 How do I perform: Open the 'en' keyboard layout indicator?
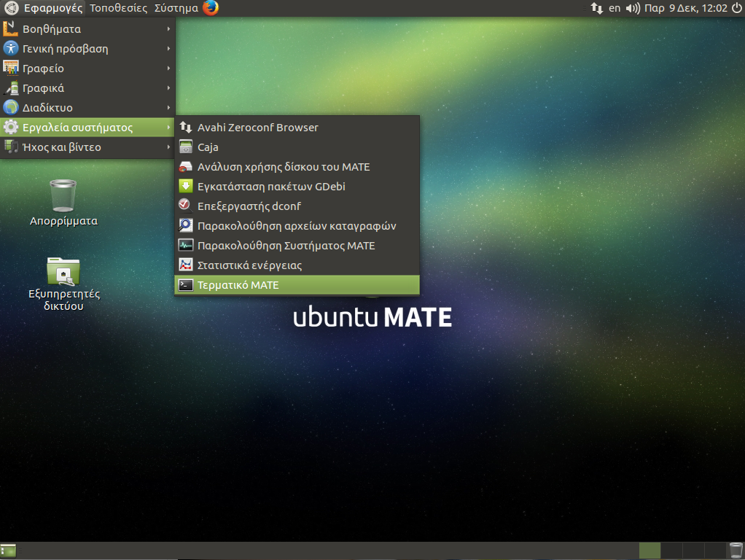click(x=615, y=8)
